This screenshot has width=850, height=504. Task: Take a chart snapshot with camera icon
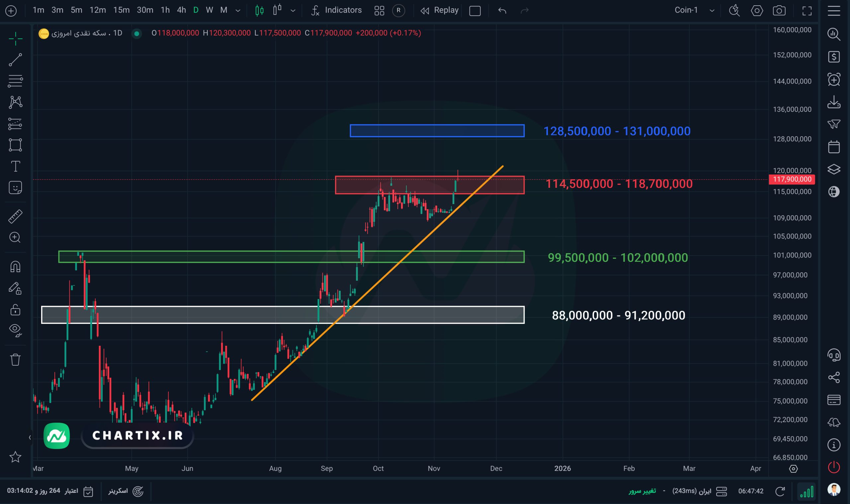[779, 11]
